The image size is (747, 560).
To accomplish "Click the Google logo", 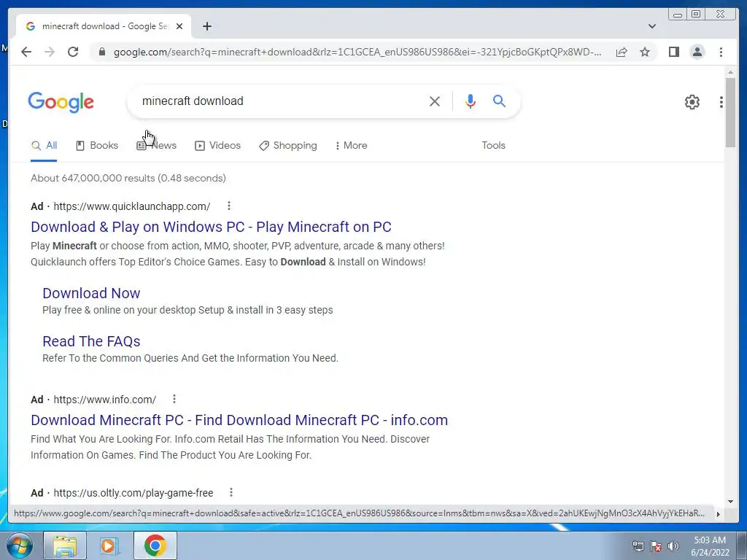I will click(x=61, y=102).
